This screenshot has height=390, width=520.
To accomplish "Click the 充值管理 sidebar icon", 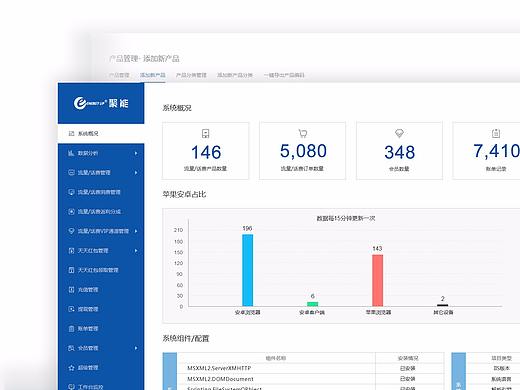I will (71, 289).
